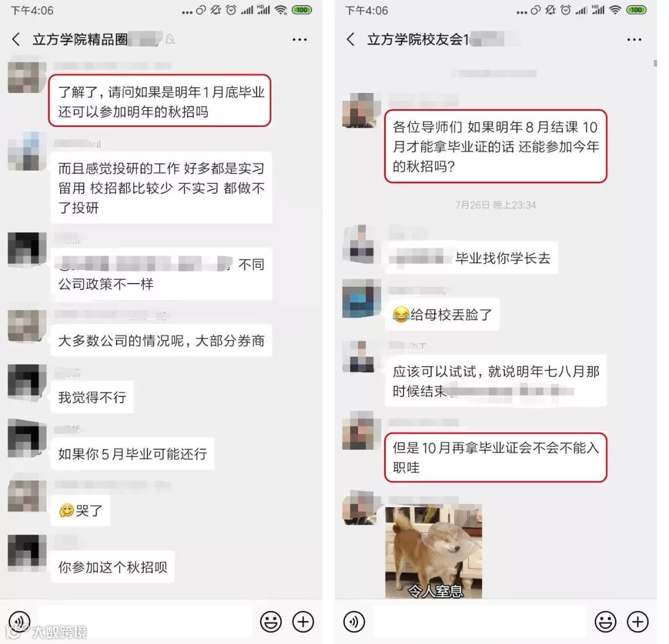Tap back arrow in 立方学院校友会 chat
The height and width of the screenshot is (644, 669).
click(x=351, y=39)
